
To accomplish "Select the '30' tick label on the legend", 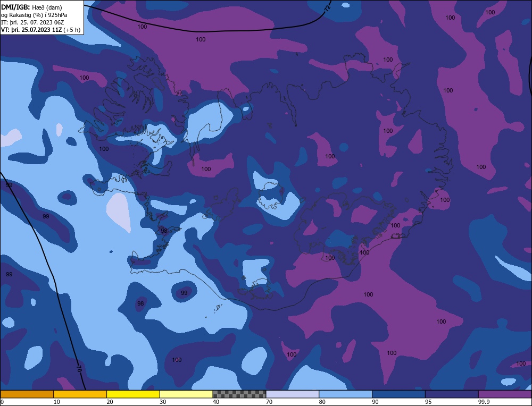I will (163, 402).
